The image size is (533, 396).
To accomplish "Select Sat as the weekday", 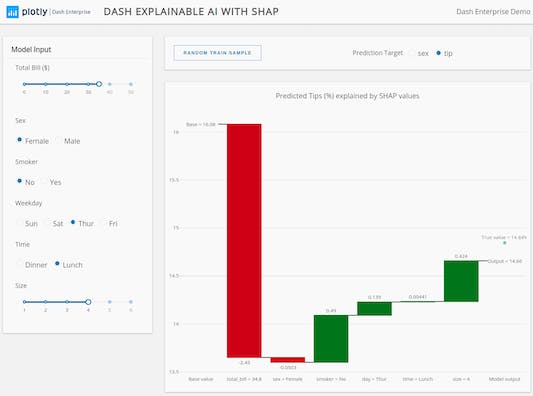I will tap(47, 223).
